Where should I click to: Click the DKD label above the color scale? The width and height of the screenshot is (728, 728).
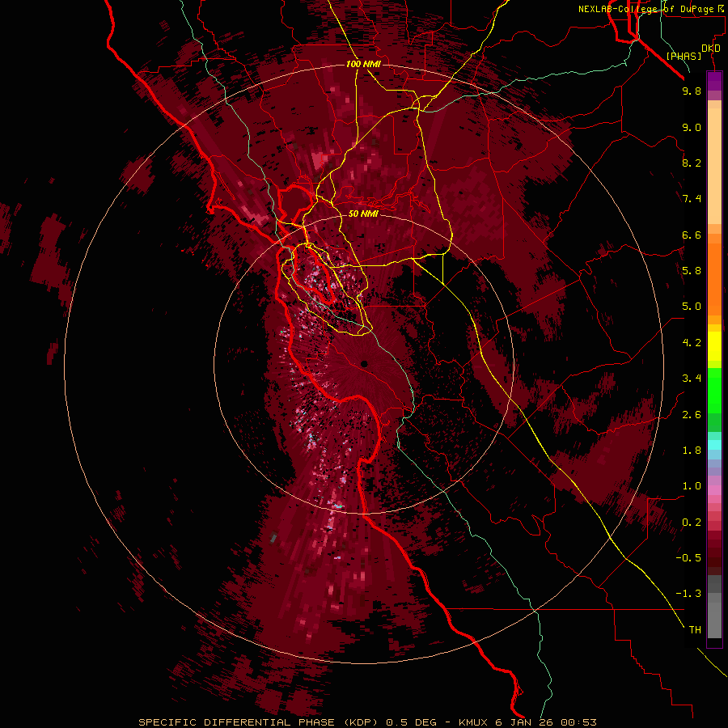click(x=711, y=49)
